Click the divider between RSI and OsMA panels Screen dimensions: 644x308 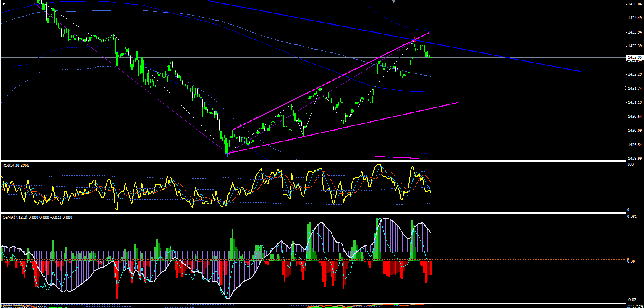312,213
